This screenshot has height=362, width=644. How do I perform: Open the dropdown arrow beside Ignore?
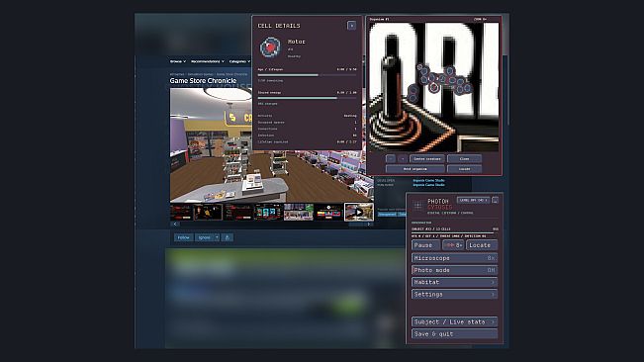point(217,237)
